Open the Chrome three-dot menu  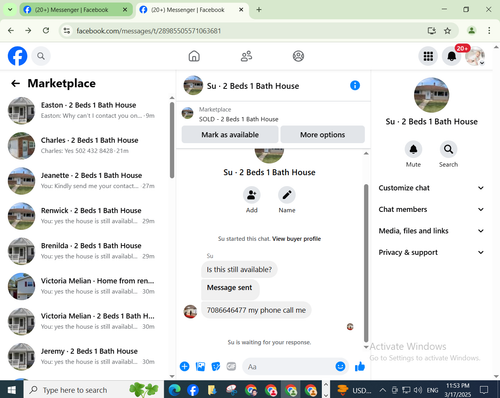coord(489,31)
